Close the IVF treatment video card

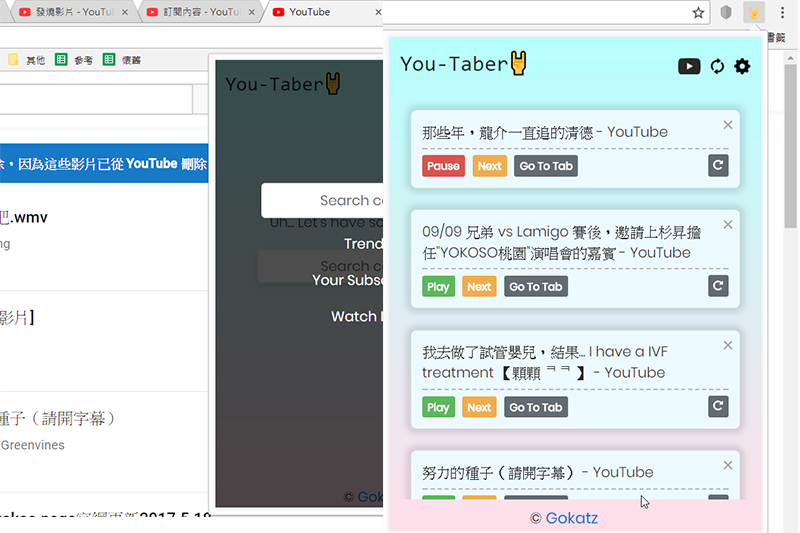point(728,345)
